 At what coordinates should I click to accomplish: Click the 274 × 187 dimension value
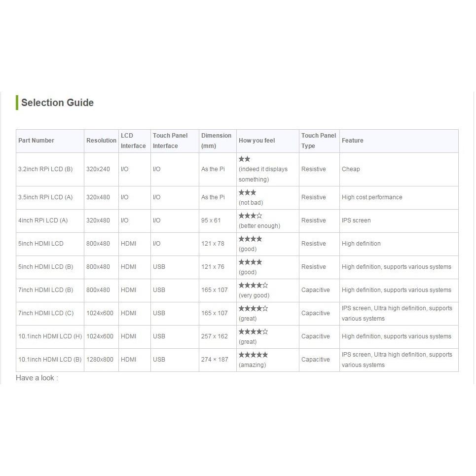pyautogui.click(x=214, y=360)
